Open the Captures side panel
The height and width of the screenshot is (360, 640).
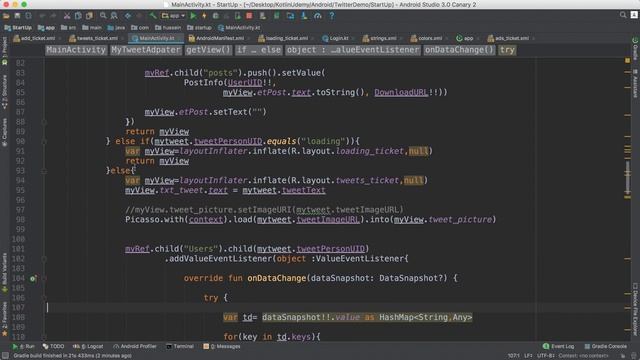tap(4, 132)
